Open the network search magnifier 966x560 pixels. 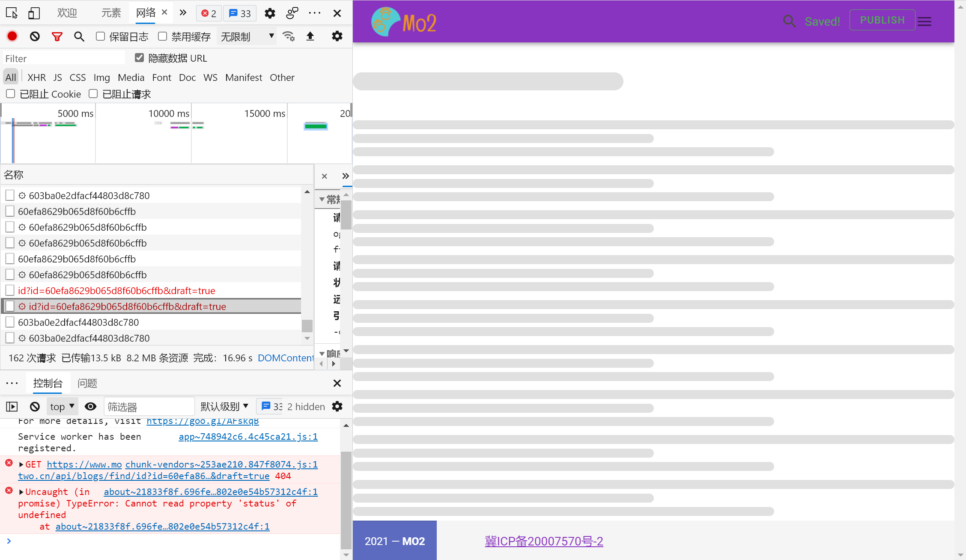point(79,36)
